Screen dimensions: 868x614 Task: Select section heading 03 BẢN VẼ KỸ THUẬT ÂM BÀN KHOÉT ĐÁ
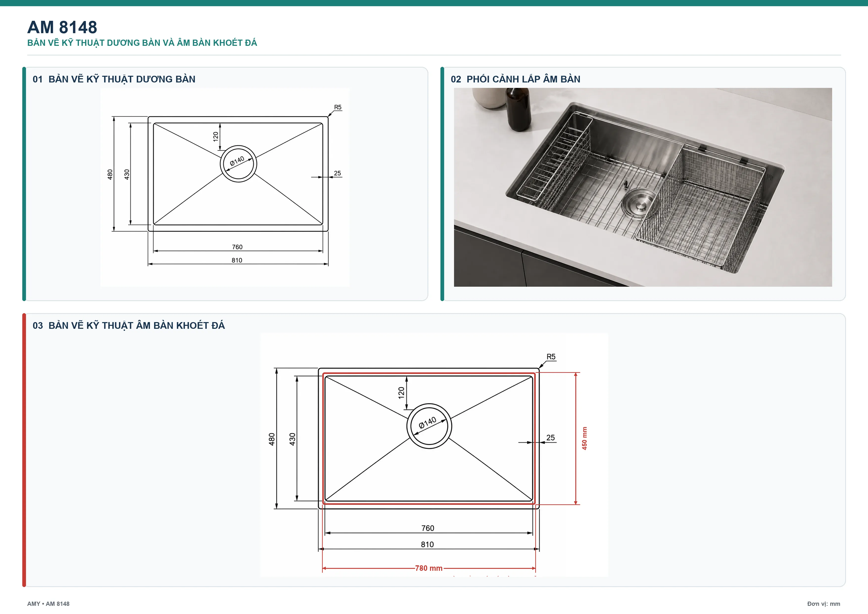point(128,325)
